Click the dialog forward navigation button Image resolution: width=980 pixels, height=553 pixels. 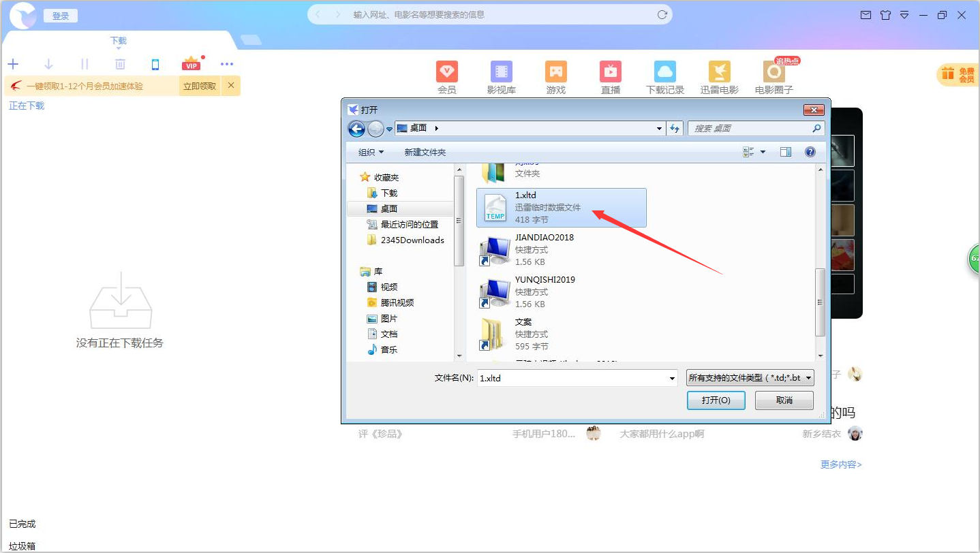(376, 128)
